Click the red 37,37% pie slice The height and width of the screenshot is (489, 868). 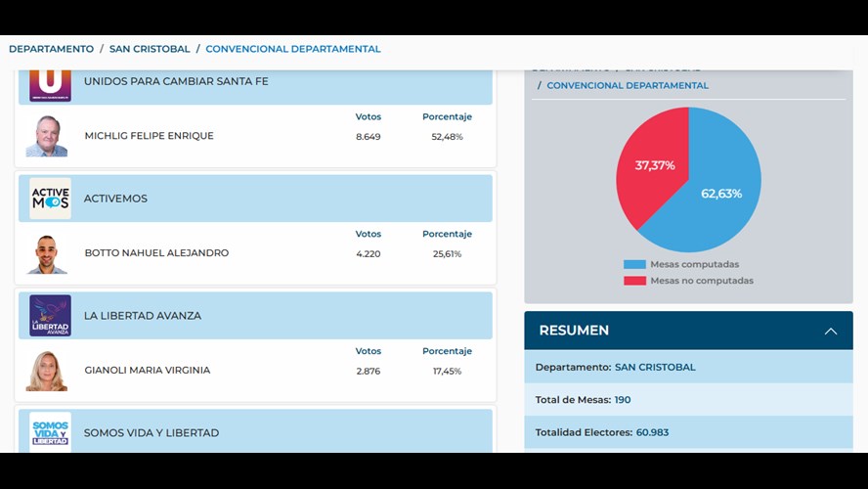point(653,163)
